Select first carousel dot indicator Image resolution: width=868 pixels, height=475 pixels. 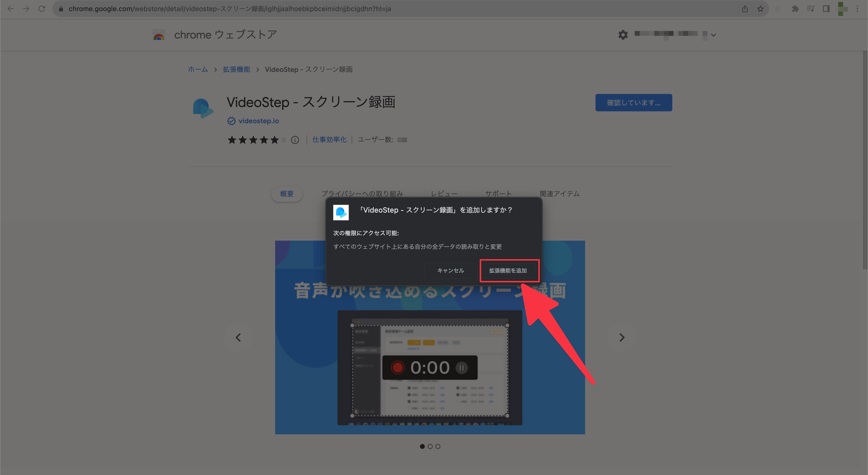(x=422, y=446)
